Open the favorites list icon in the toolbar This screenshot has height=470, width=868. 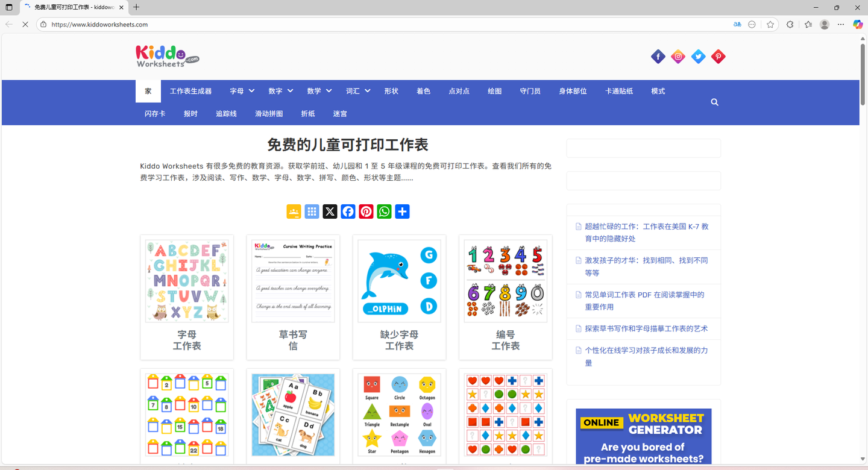pos(808,25)
